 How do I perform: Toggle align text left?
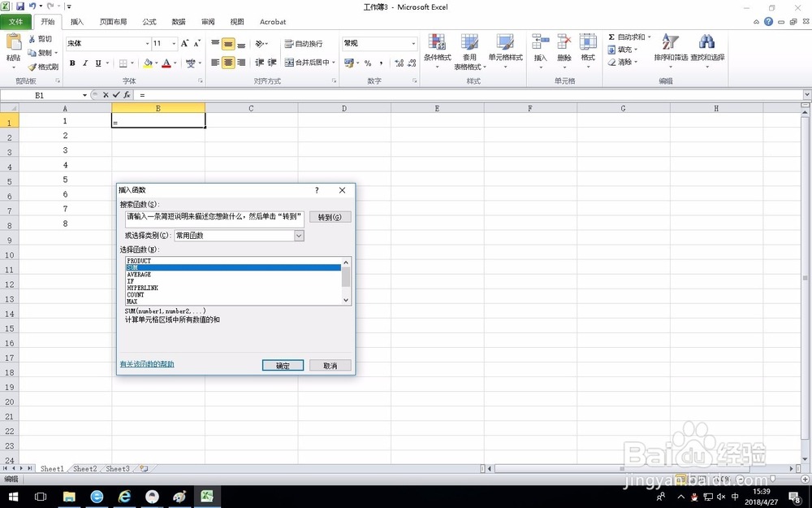coord(215,63)
